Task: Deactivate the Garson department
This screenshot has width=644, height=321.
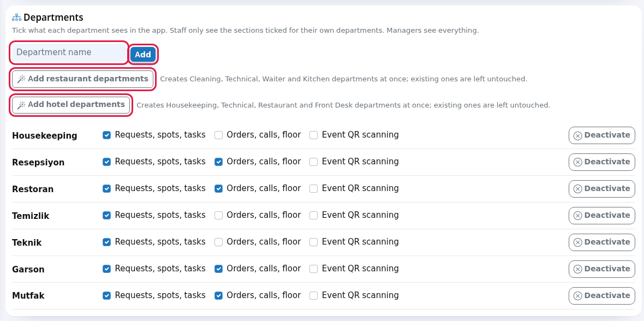Action: click(601, 269)
